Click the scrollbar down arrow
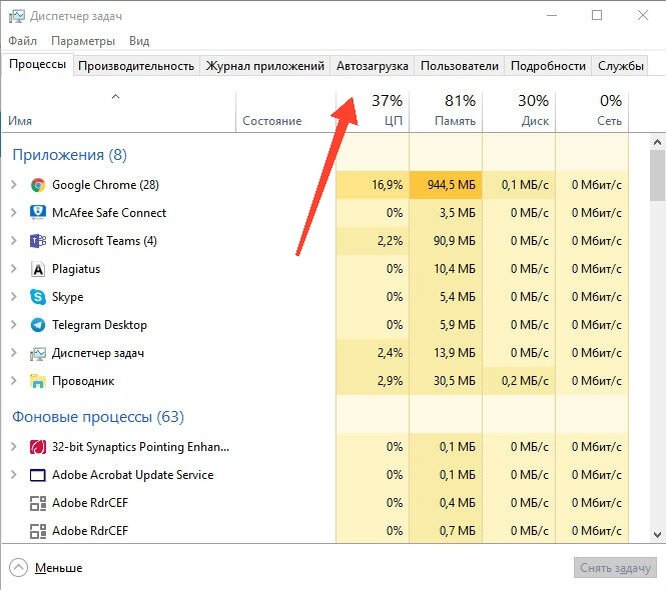This screenshot has width=666, height=590. 657,534
